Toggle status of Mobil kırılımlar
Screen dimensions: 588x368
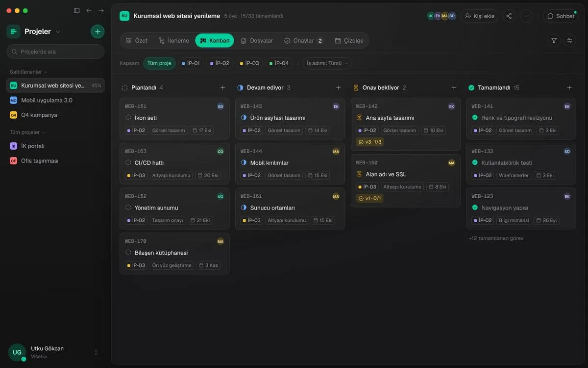244,162
